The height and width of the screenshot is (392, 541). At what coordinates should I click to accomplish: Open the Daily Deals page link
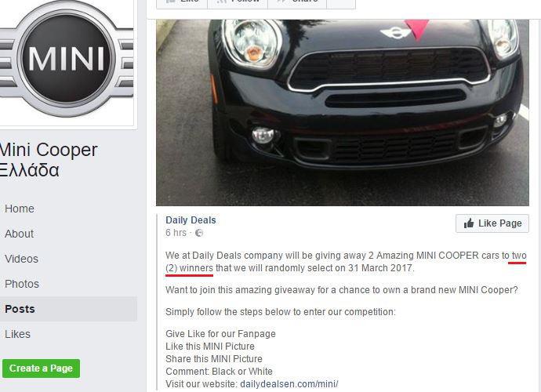(x=191, y=220)
